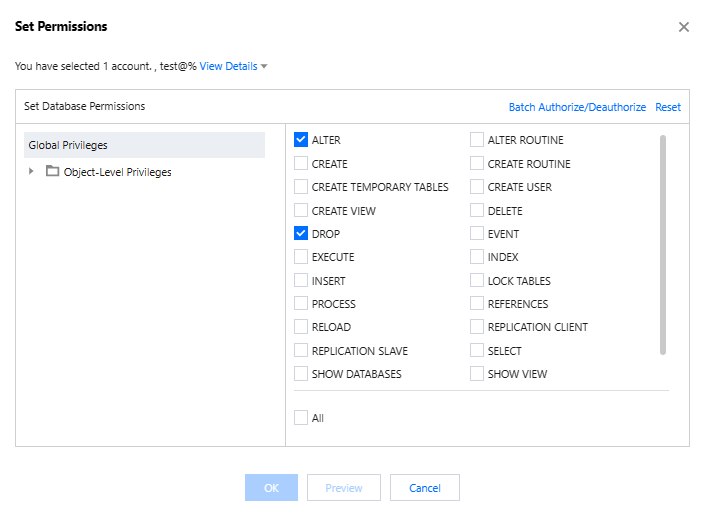Tick the SELECT privilege checkbox
This screenshot has height=511, width=702.
477,351
